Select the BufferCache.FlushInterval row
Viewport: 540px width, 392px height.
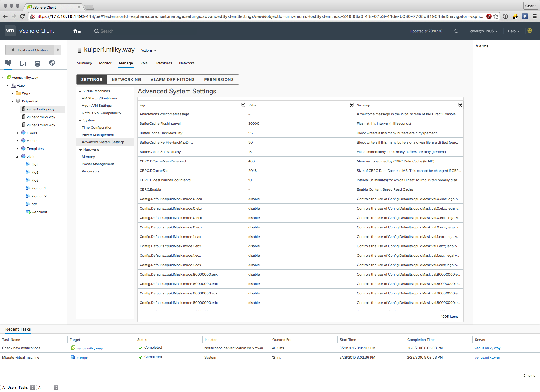(300, 123)
